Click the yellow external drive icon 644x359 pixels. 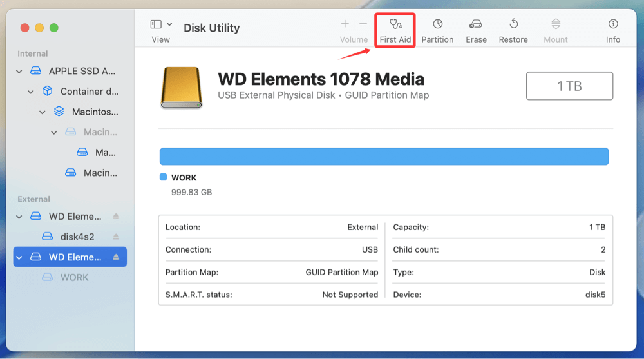[181, 88]
